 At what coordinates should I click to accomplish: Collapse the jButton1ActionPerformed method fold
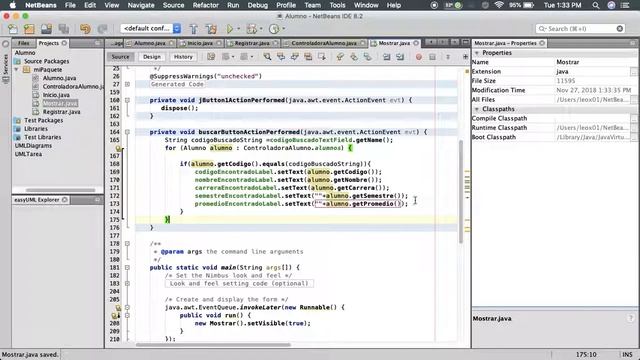(127, 100)
